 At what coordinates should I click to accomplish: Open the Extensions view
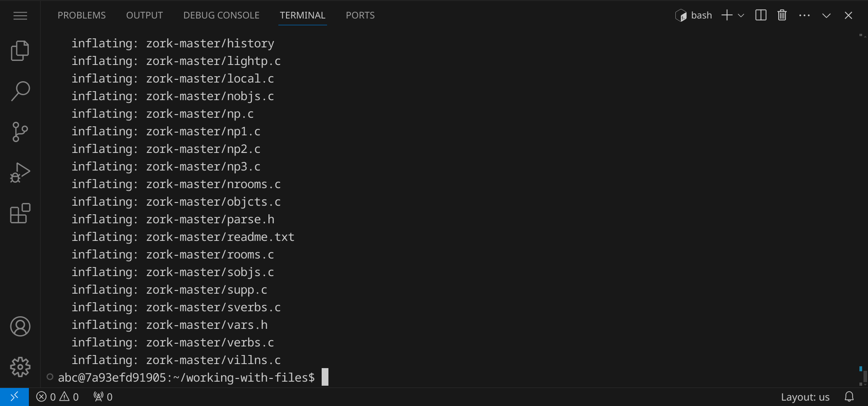coord(20,213)
